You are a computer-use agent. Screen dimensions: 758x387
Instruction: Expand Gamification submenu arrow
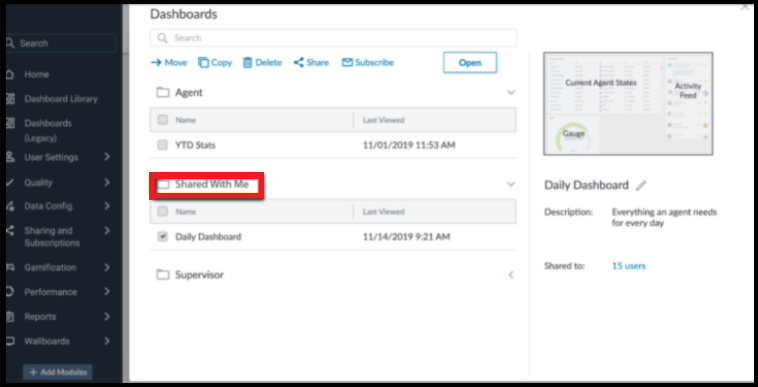pyautogui.click(x=107, y=267)
